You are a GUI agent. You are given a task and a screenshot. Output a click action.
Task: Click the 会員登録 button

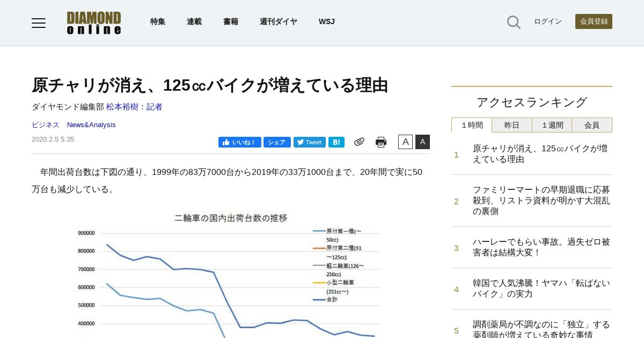pyautogui.click(x=594, y=21)
